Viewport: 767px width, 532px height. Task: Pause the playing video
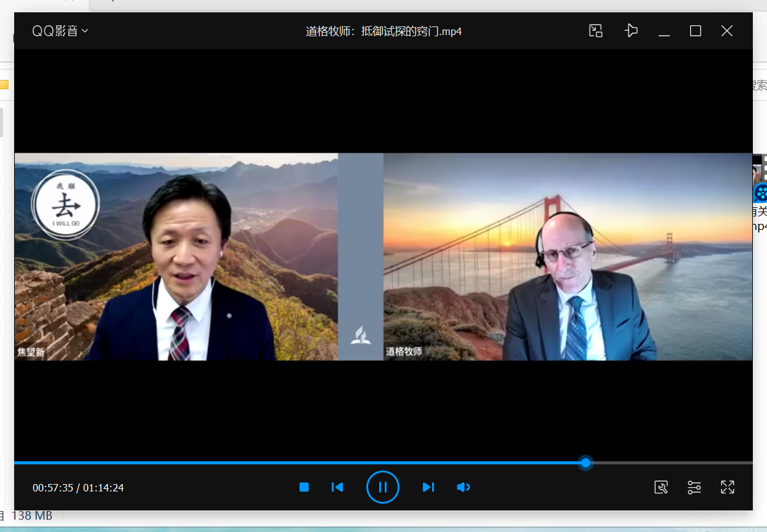382,487
